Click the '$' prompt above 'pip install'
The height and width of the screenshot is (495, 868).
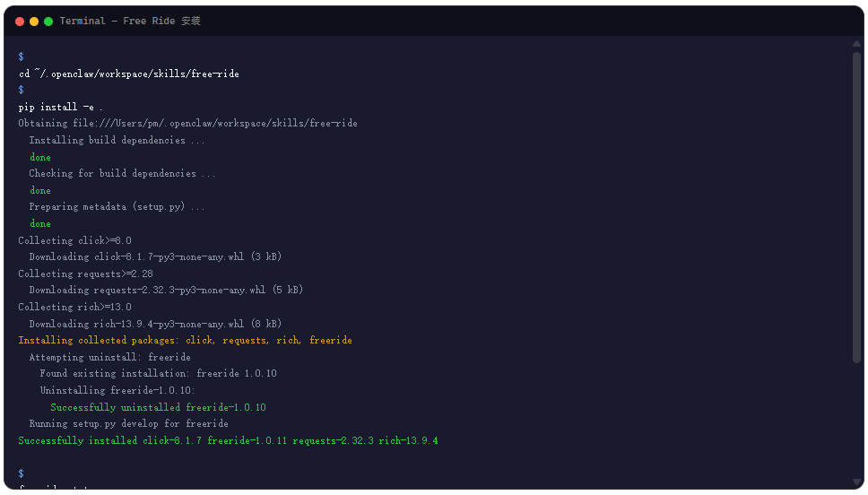(x=21, y=90)
